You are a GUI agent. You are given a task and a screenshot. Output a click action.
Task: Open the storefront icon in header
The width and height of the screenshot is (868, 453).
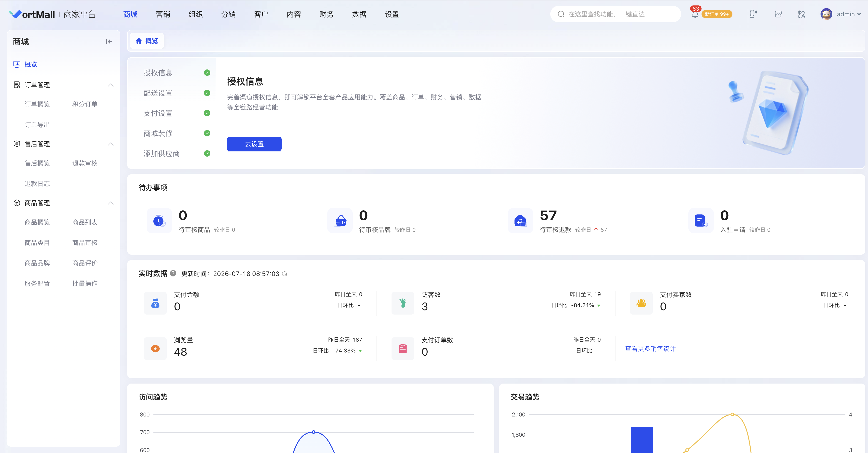(x=778, y=14)
